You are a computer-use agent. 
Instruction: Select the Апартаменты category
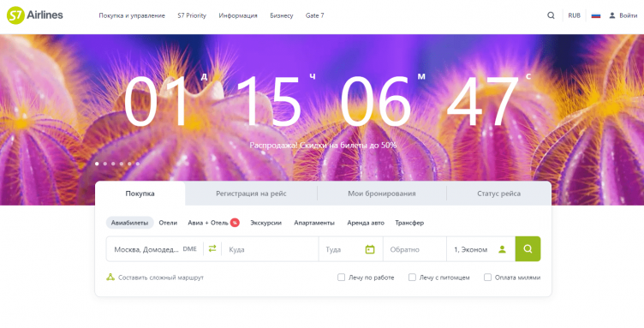point(314,223)
